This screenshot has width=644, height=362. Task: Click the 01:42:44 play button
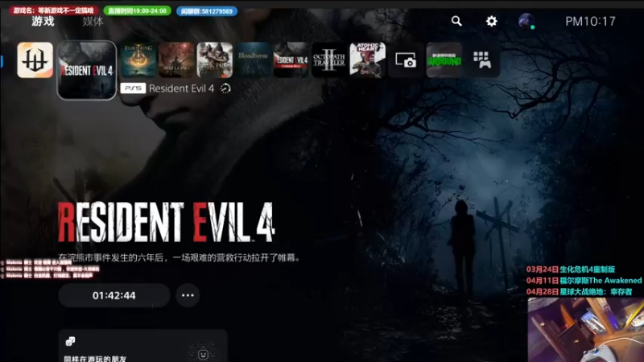point(114,295)
